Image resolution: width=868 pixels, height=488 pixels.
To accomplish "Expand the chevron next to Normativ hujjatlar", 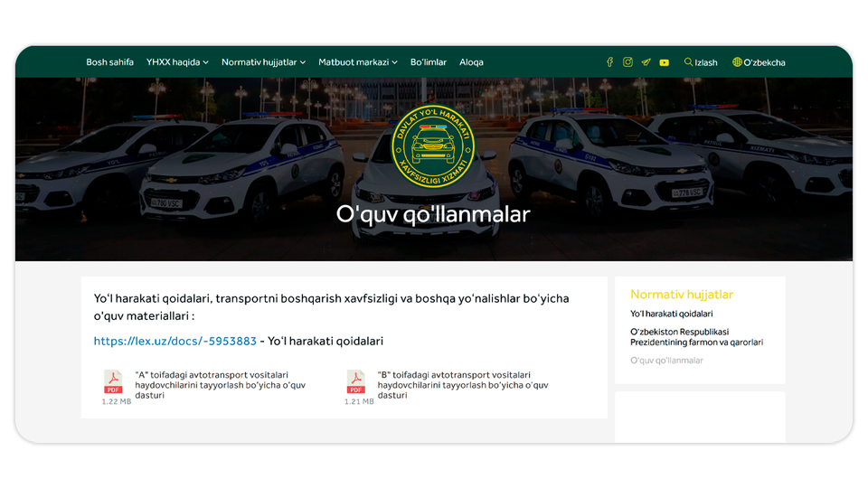I will [x=303, y=62].
